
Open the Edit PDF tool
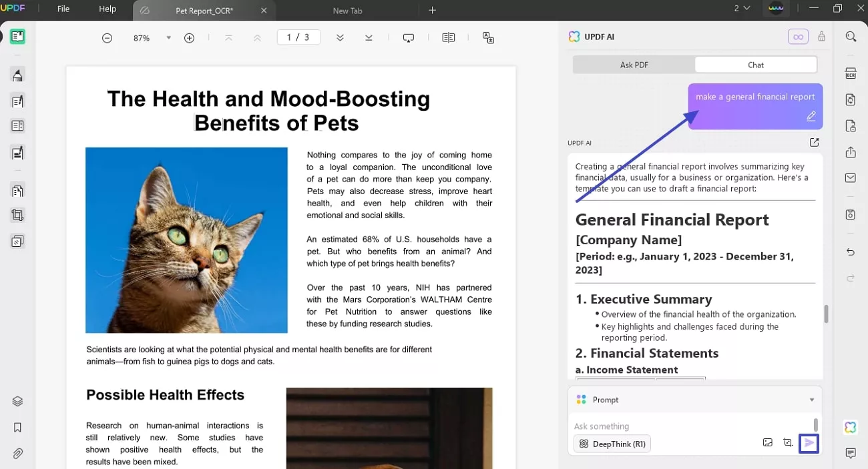coord(17,101)
